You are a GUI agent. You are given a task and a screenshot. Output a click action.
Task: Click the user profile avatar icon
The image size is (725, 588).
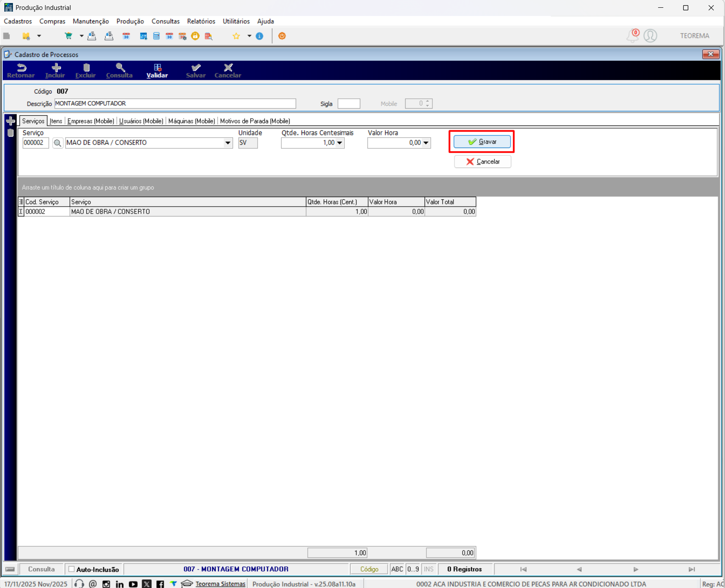650,35
